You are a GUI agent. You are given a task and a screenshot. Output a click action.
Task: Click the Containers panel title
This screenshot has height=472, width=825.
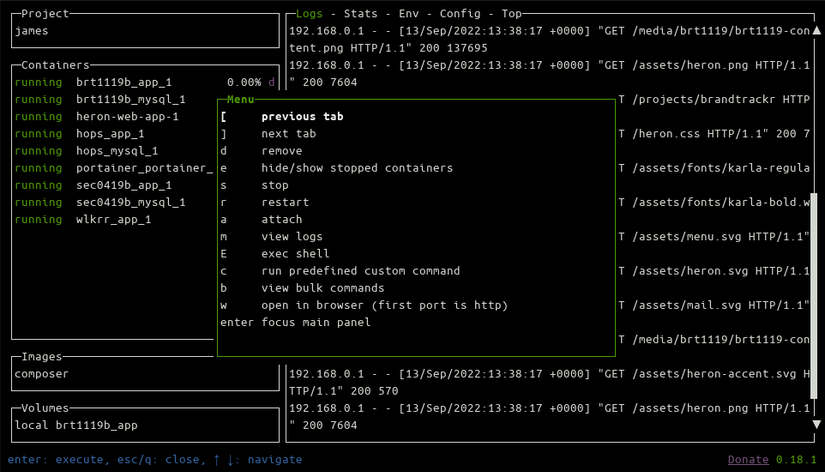click(x=55, y=65)
